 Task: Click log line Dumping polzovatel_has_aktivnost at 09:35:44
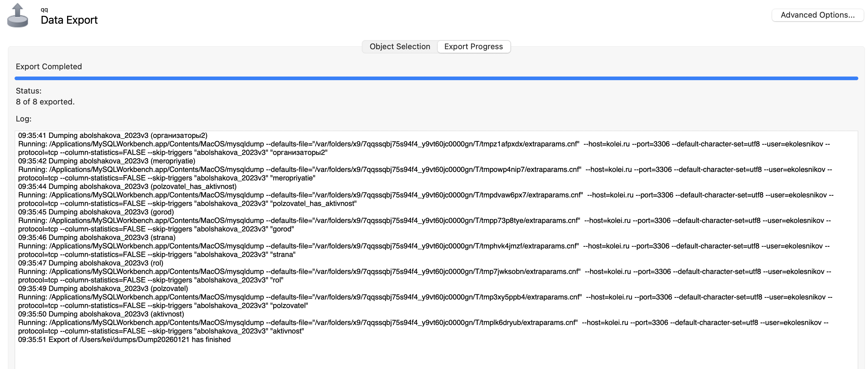point(127,186)
